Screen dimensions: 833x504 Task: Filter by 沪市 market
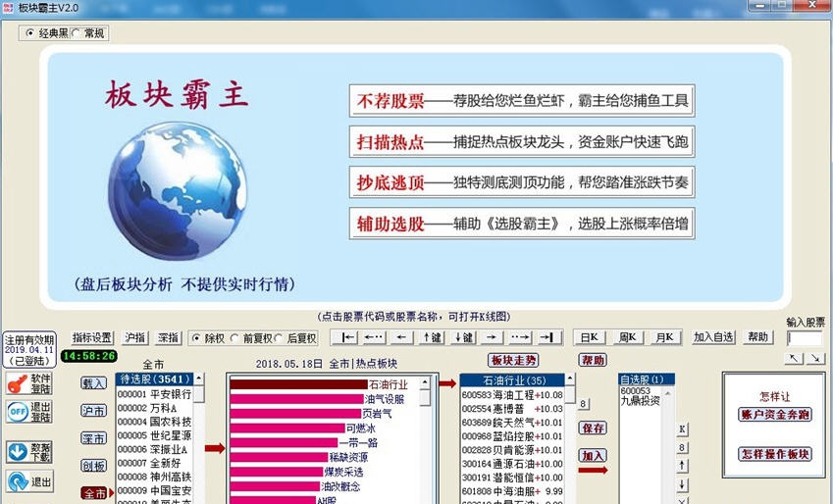tap(93, 411)
